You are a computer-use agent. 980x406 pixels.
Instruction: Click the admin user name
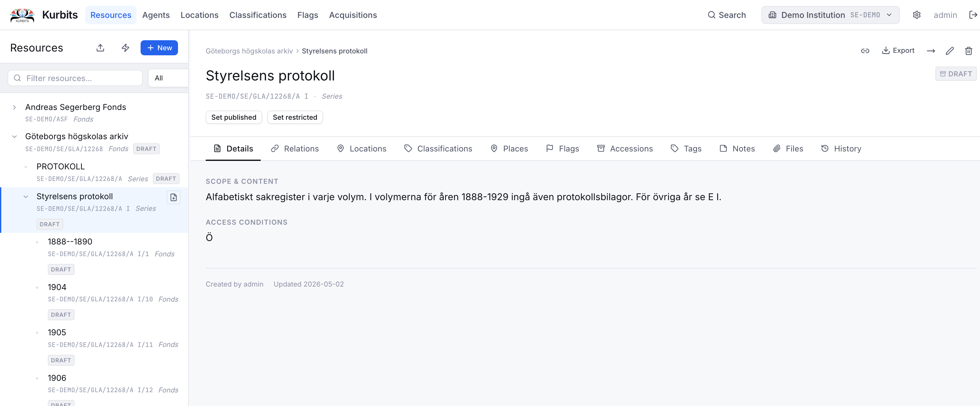(x=945, y=15)
